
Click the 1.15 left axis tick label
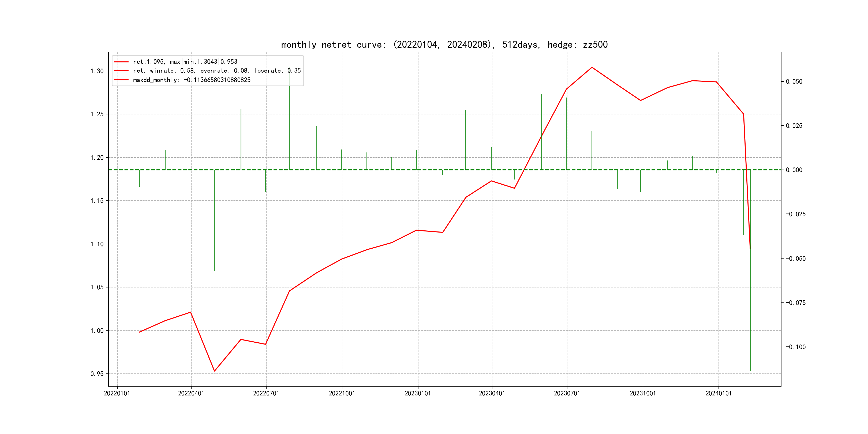click(97, 201)
